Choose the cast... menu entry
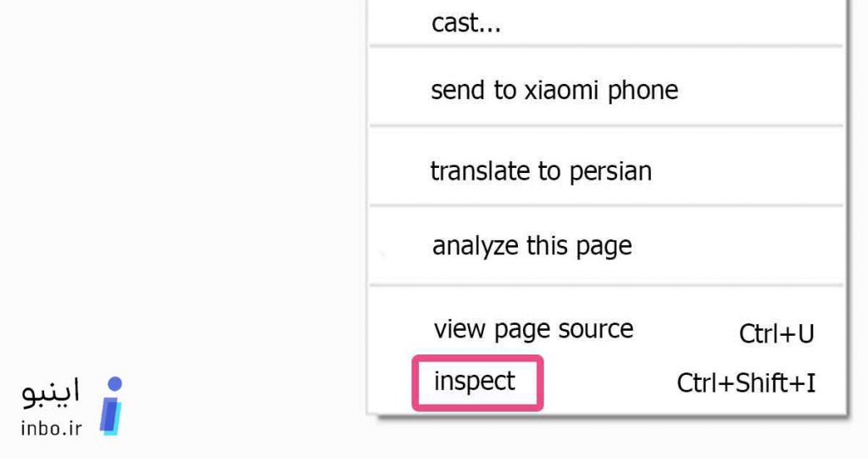The width and height of the screenshot is (868, 458). [x=606, y=23]
